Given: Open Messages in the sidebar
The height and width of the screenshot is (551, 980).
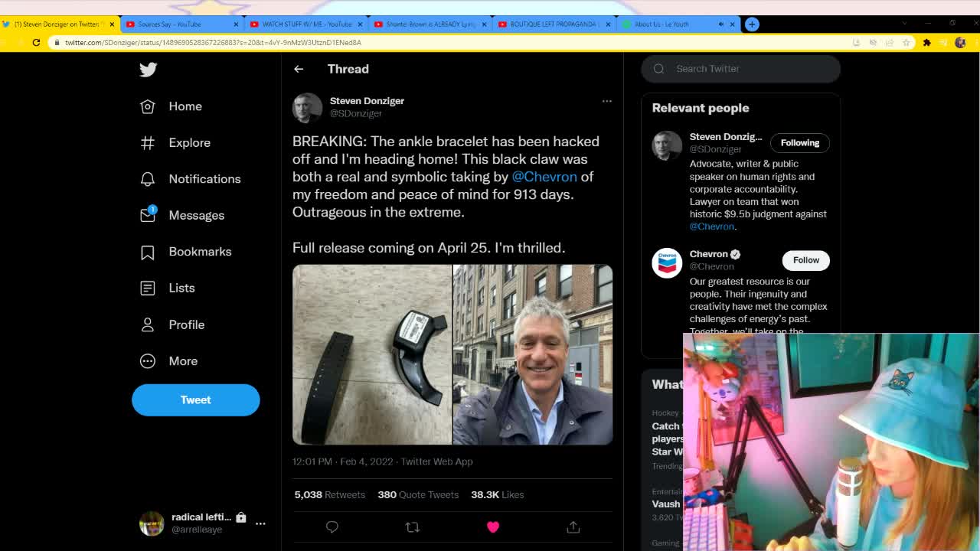Looking at the screenshot, I should coord(182,215).
